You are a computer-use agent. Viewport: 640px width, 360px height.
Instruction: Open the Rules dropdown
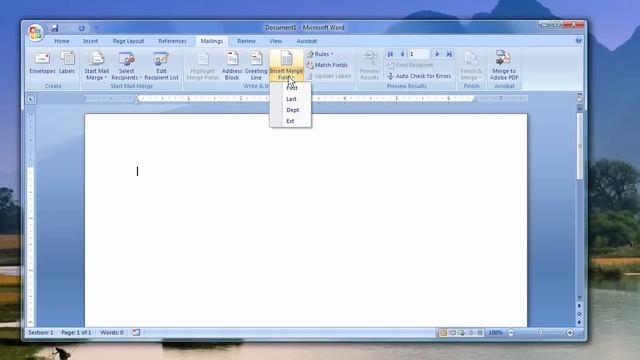point(320,54)
